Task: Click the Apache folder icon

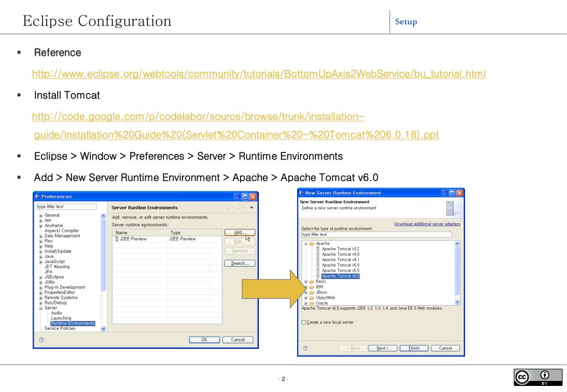Action: pos(311,244)
